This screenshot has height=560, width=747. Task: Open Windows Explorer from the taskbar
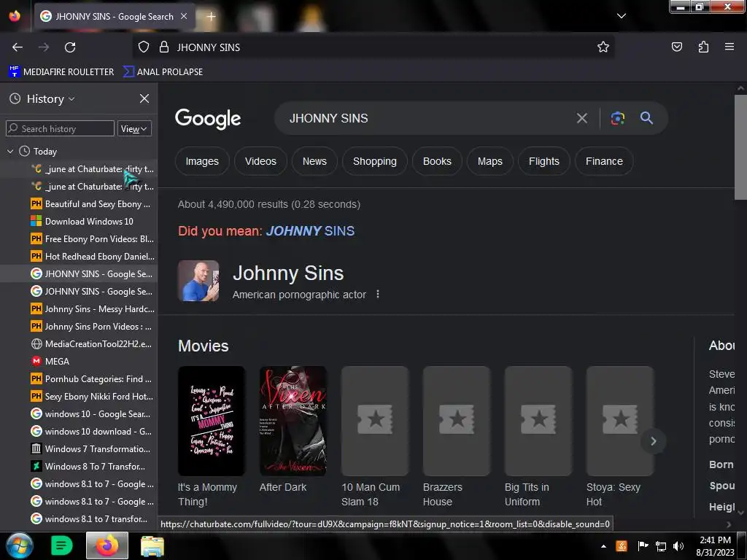[152, 545]
